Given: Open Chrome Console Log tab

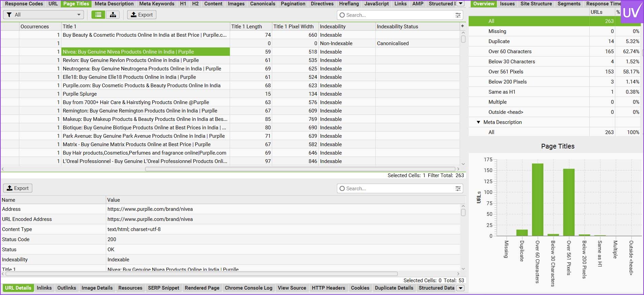Looking at the screenshot, I should tap(248, 288).
